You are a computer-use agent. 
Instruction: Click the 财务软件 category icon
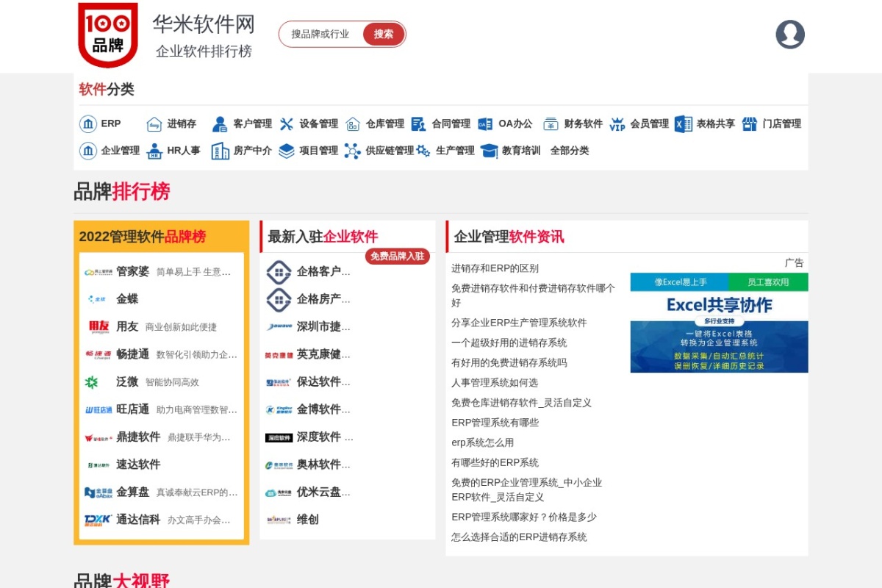[x=551, y=123]
